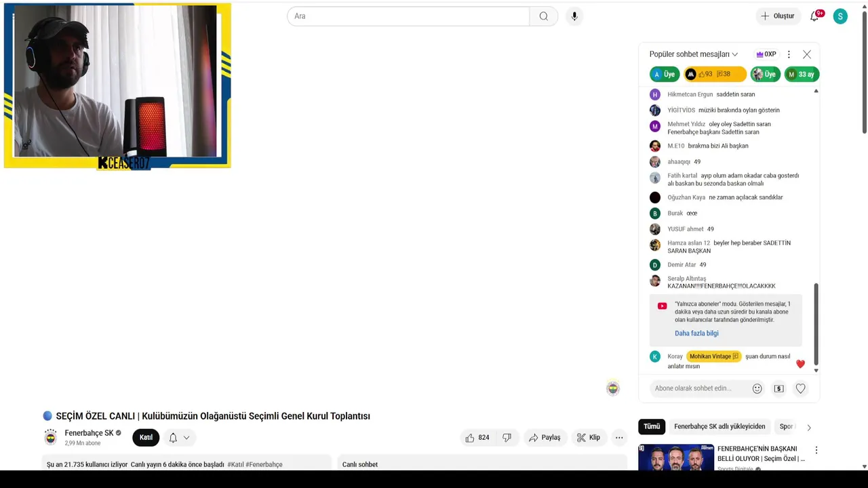Viewport: 868px width, 488px height.
Task: Click the Fenerbahçe logo watermark
Action: coord(613,388)
